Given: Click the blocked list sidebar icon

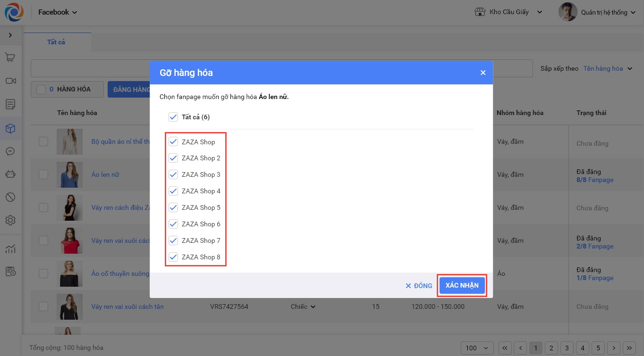Looking at the screenshot, I should (x=10, y=197).
